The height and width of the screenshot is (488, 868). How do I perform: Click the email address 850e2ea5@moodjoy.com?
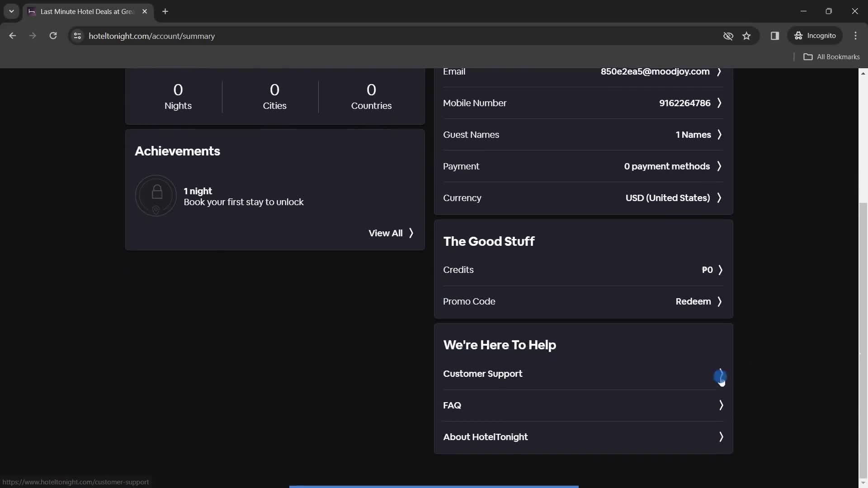(x=655, y=71)
